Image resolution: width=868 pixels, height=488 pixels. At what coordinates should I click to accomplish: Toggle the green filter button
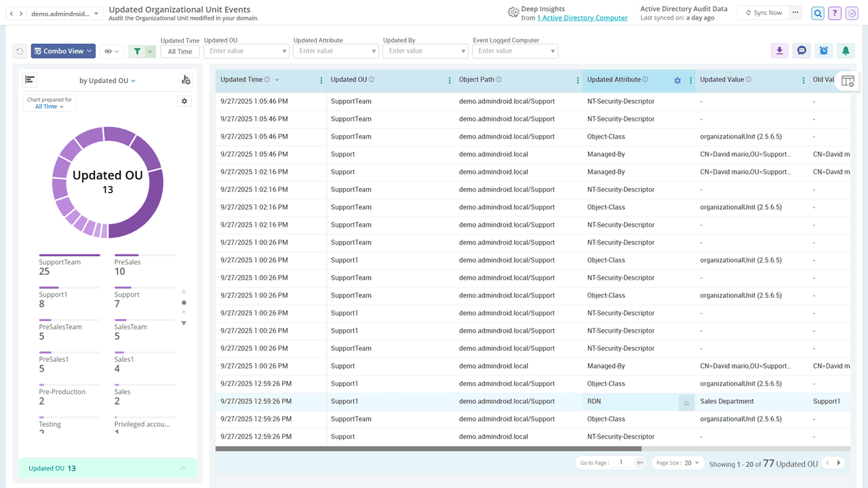pyautogui.click(x=138, y=51)
